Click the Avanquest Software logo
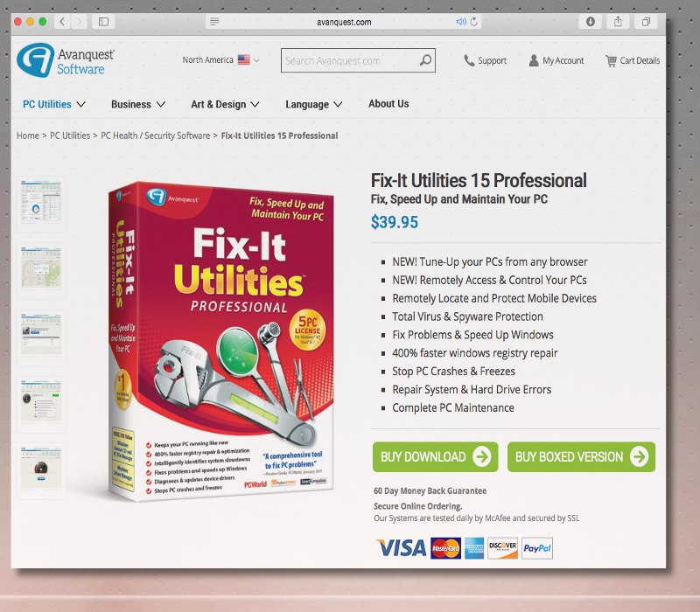The image size is (700, 612). (x=66, y=60)
